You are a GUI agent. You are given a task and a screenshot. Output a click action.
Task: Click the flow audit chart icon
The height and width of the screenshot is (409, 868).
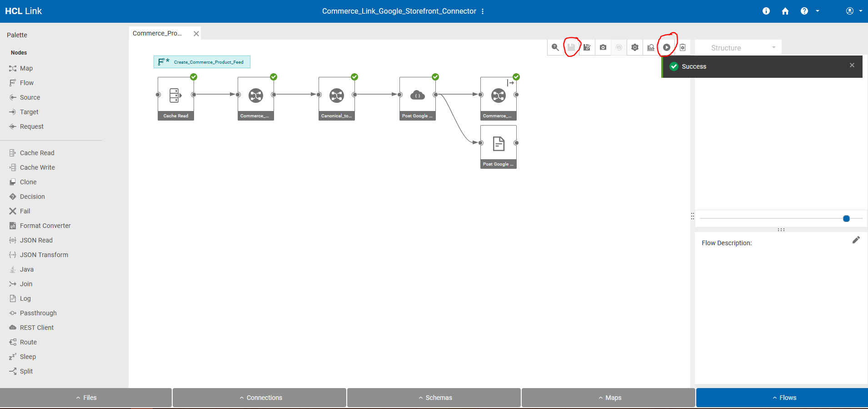[651, 47]
